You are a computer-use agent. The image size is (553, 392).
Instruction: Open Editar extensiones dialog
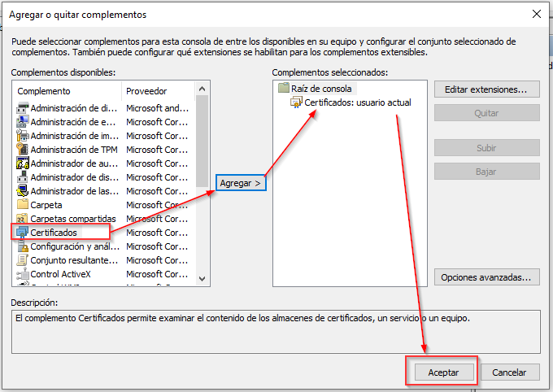pyautogui.click(x=486, y=89)
